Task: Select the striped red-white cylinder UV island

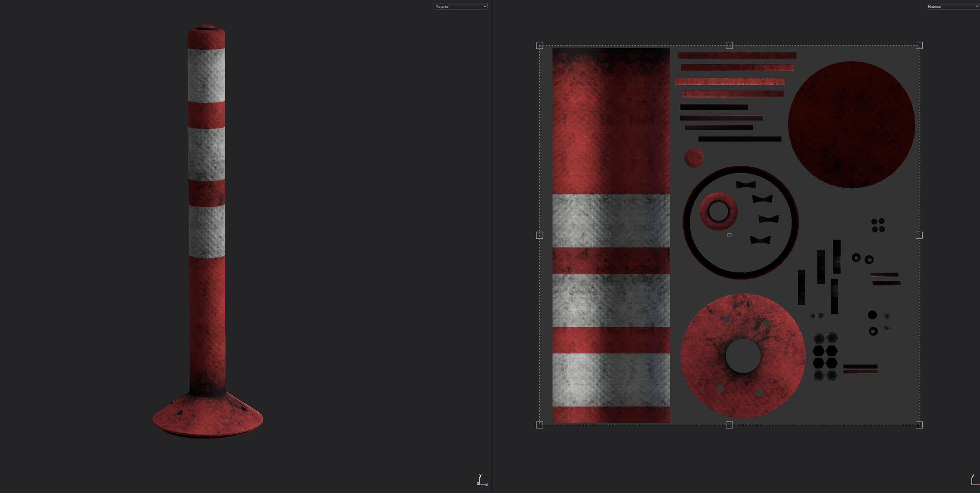Action: [611, 235]
